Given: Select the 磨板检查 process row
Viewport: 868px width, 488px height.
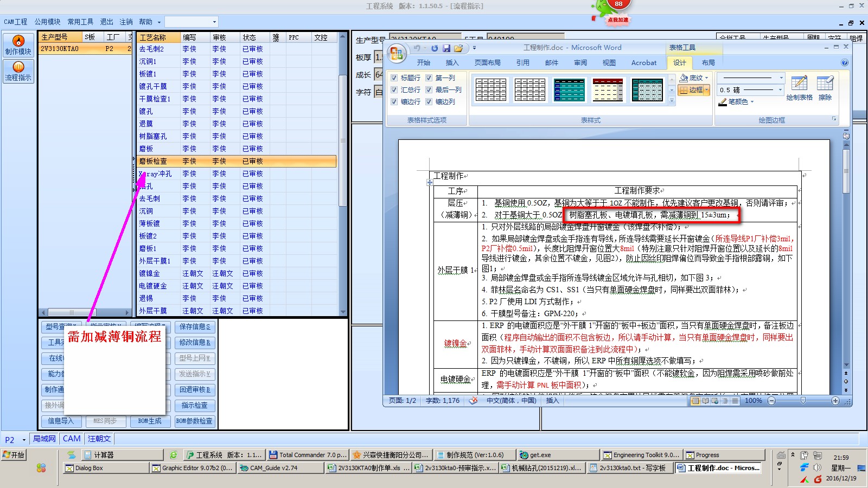Looking at the screenshot, I should [x=237, y=161].
